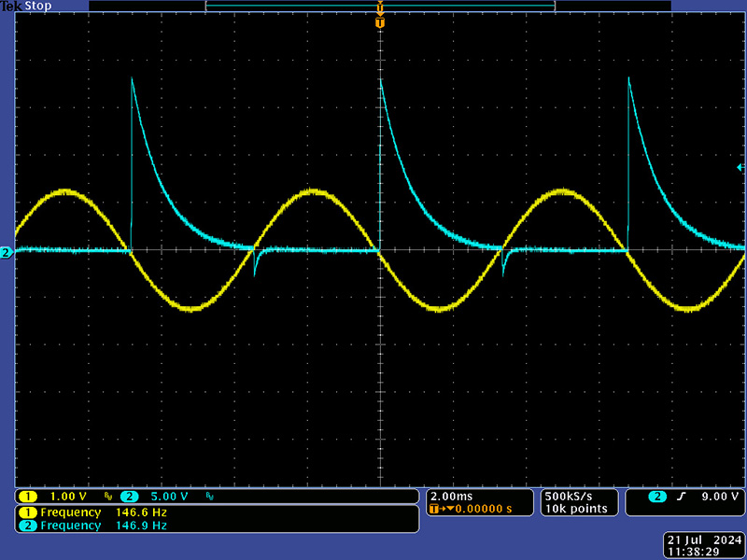Image resolution: width=747 pixels, height=560 pixels.
Task: Click the channel 1 Frequency measurement label
Action: pyautogui.click(x=70, y=512)
